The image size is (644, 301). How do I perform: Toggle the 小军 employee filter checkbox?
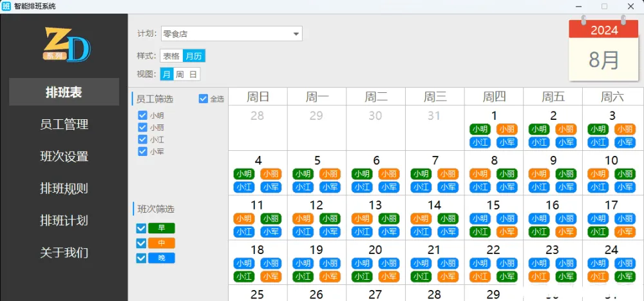[142, 151]
